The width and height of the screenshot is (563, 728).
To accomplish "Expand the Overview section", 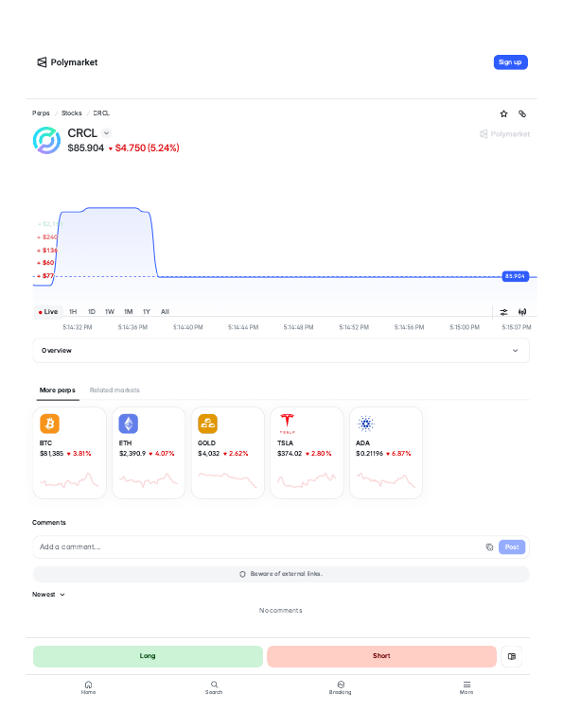I will (281, 351).
